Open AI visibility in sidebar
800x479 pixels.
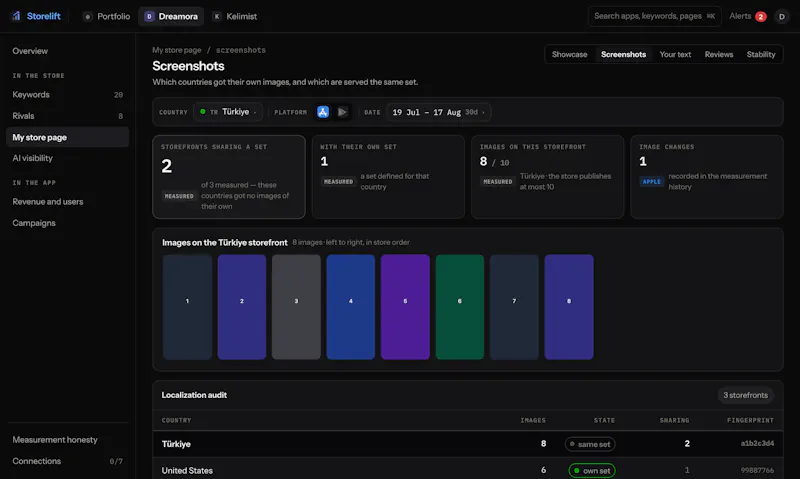(67, 158)
